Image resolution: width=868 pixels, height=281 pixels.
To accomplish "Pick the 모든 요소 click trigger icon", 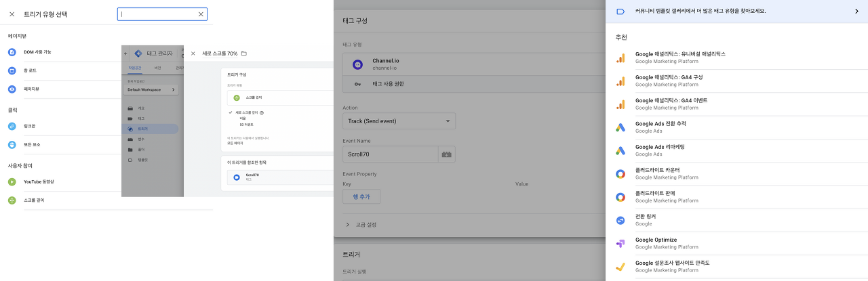I will 12,144.
